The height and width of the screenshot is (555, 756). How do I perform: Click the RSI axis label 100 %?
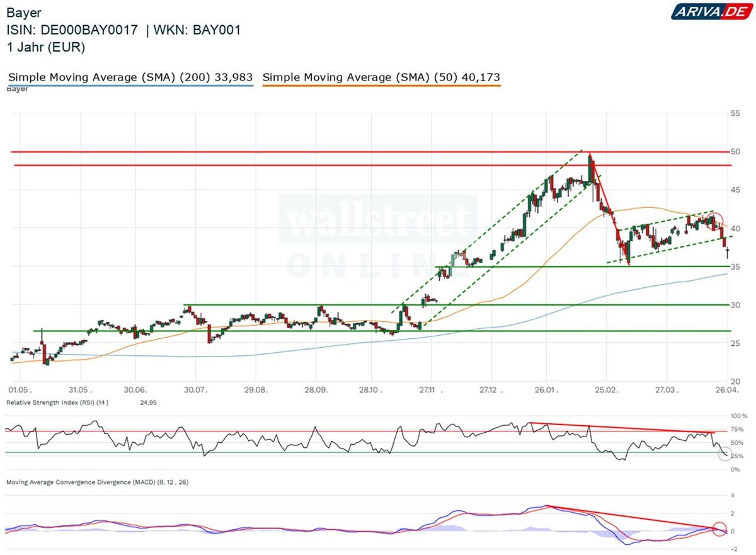coord(738,417)
